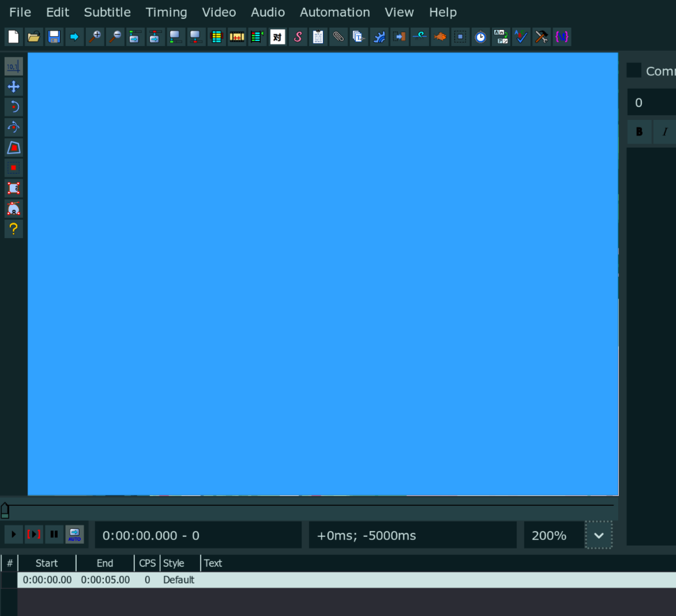Viewport: 676px width, 616px height.
Task: Open the Resample Resolution icon
Action: [460, 37]
